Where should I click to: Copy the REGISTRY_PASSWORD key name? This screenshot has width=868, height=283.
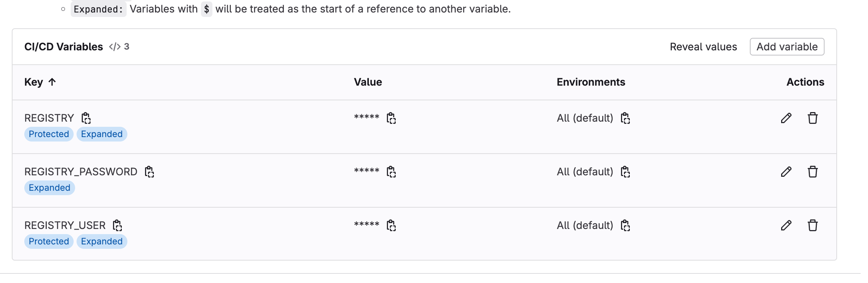click(149, 172)
